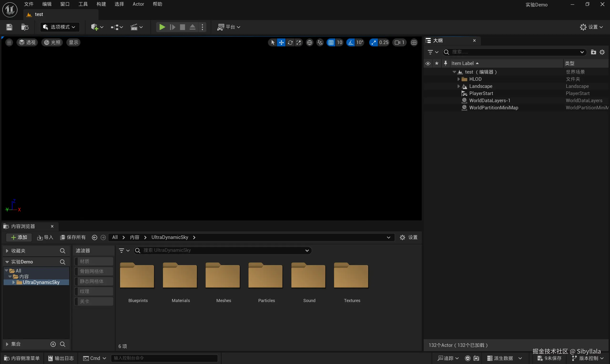Expand the HLOD folder in outliner
Viewport: 610px width, 364px height.
(x=458, y=79)
